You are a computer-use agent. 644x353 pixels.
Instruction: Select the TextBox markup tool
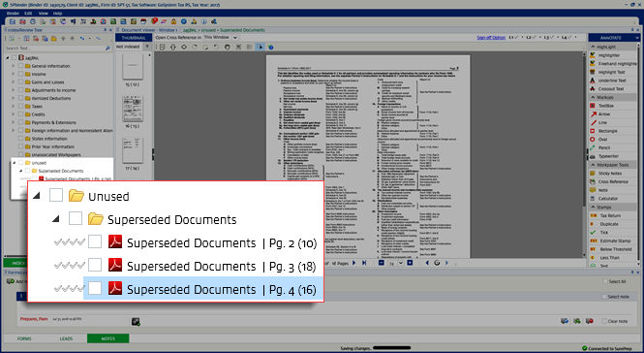613,106
